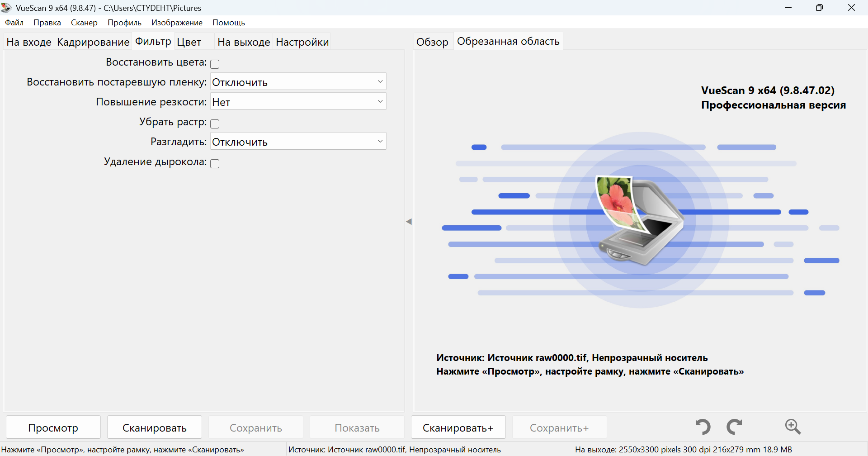Viewport: 868px width, 456px height.
Task: Expand the Повышение резкости dropdown
Action: click(298, 102)
